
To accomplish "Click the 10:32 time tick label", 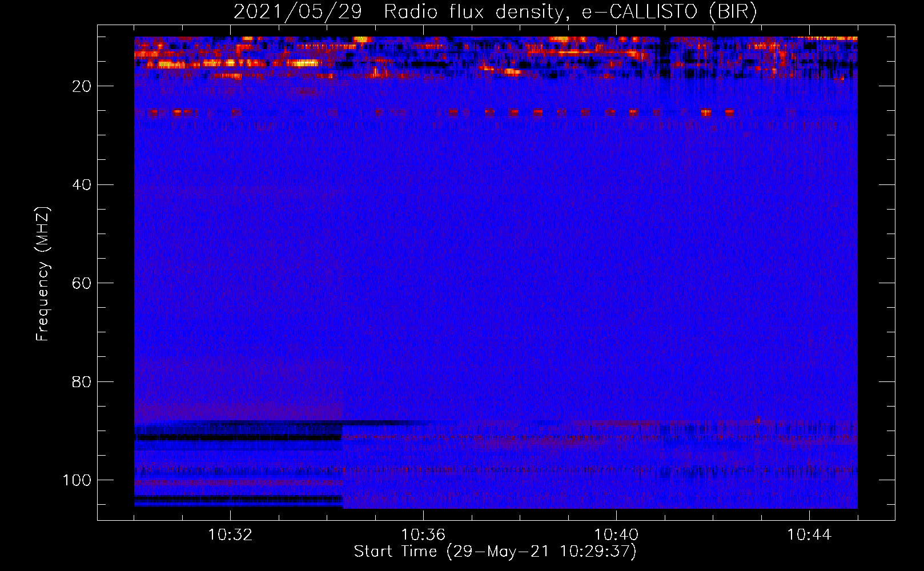I will tap(230, 535).
